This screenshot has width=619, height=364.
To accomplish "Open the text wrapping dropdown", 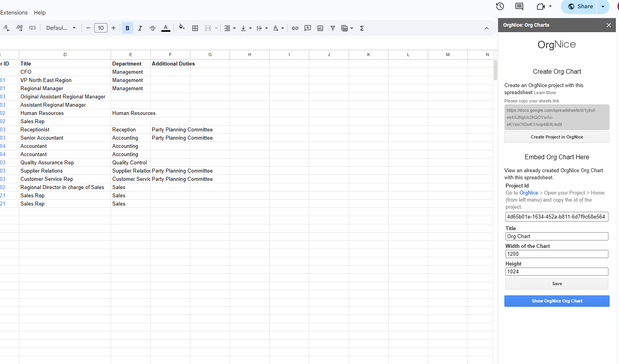I will click(262, 28).
